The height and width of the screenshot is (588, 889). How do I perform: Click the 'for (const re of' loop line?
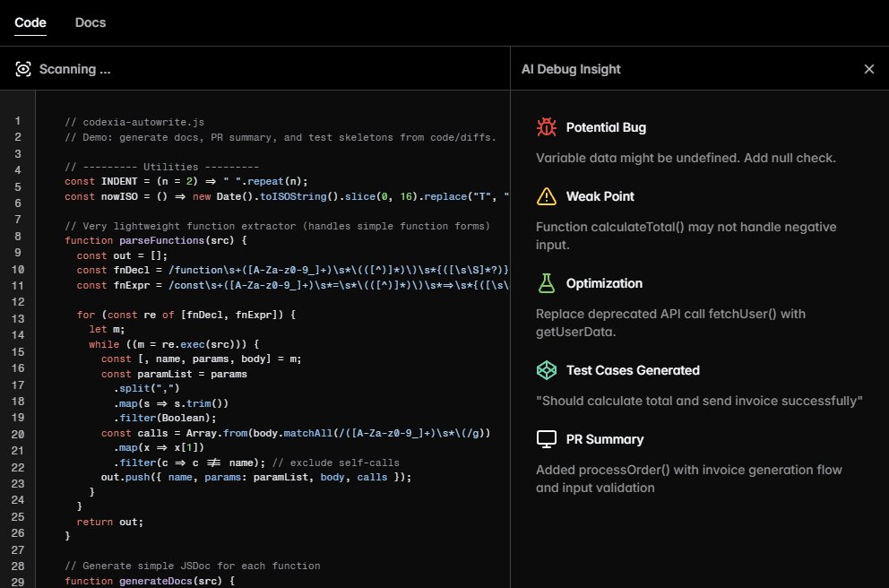click(186, 315)
